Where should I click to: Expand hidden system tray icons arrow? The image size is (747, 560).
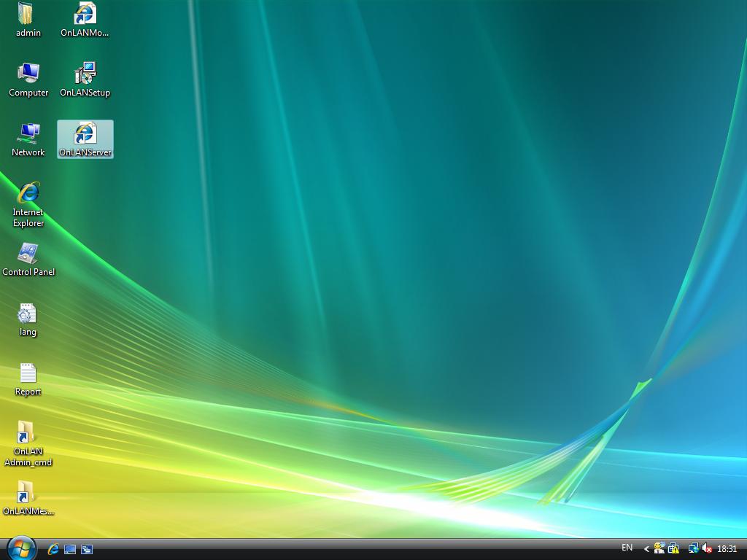(646, 549)
